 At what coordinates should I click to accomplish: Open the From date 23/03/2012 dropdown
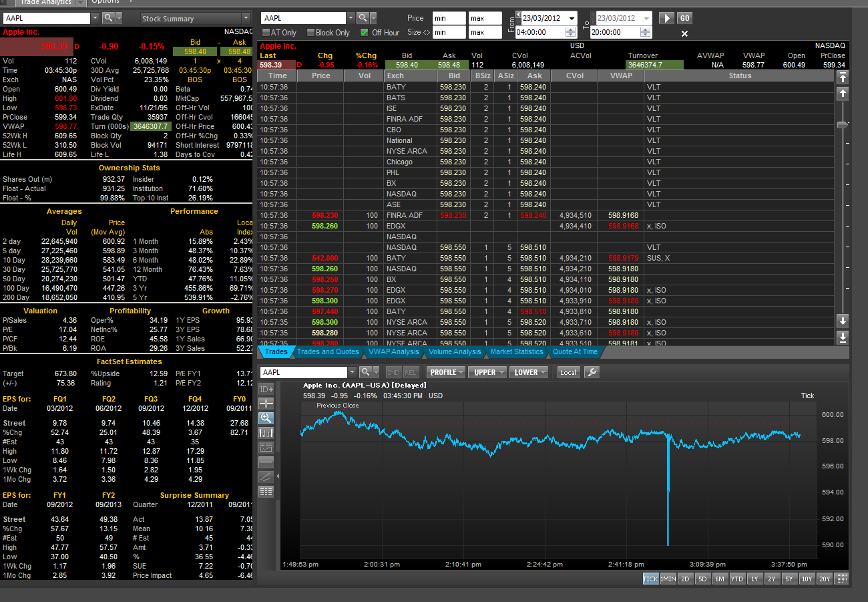point(572,18)
